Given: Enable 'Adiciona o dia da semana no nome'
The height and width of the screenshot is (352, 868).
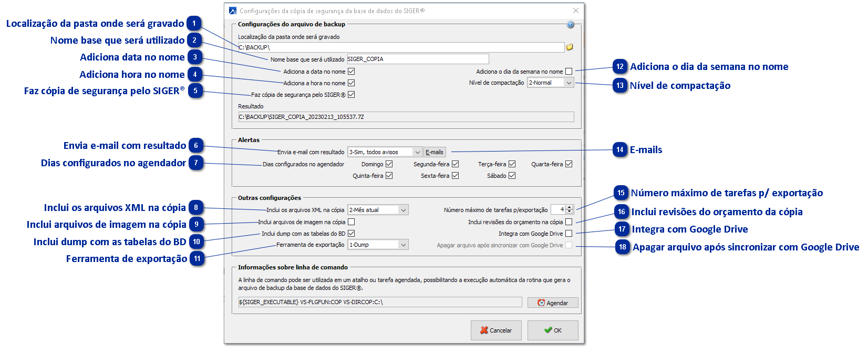Looking at the screenshot, I should [569, 72].
